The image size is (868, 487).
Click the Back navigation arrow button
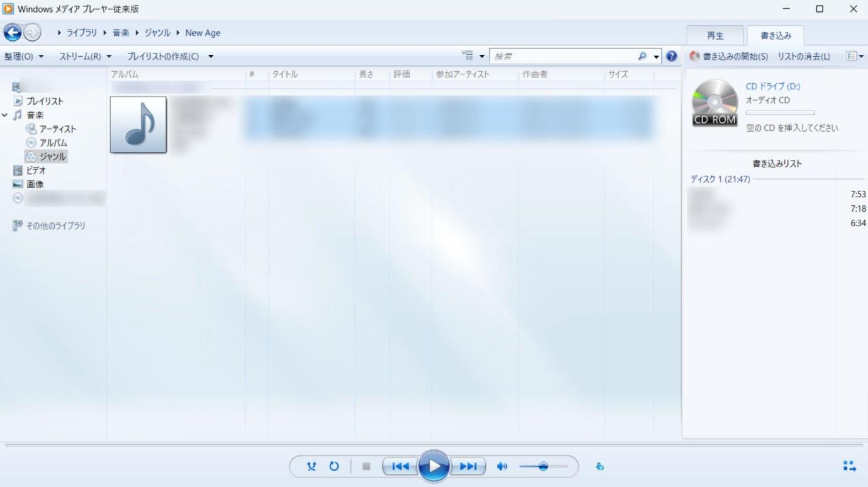tap(12, 33)
